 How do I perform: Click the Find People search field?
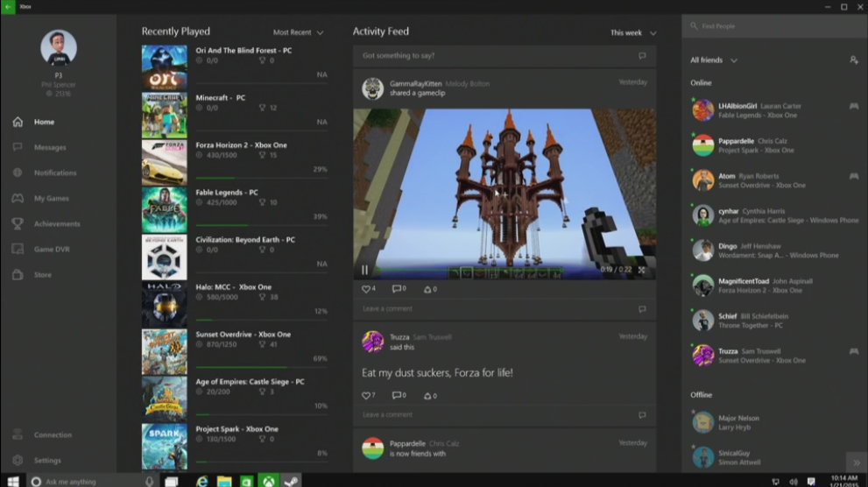pyautogui.click(x=774, y=26)
